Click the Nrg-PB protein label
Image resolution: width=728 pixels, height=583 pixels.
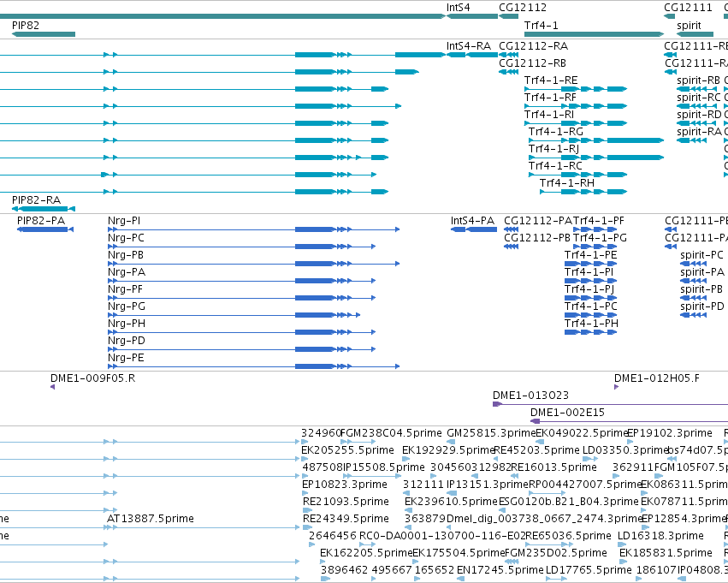coord(126,255)
